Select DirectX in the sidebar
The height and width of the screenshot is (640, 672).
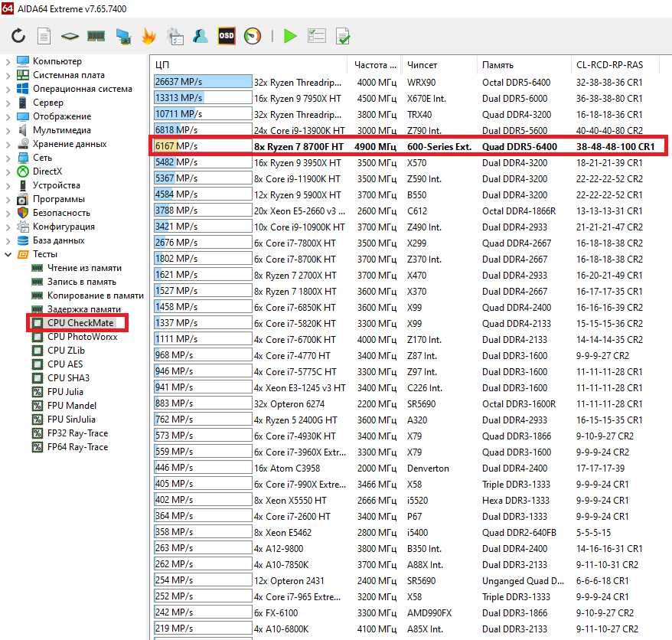point(47,171)
